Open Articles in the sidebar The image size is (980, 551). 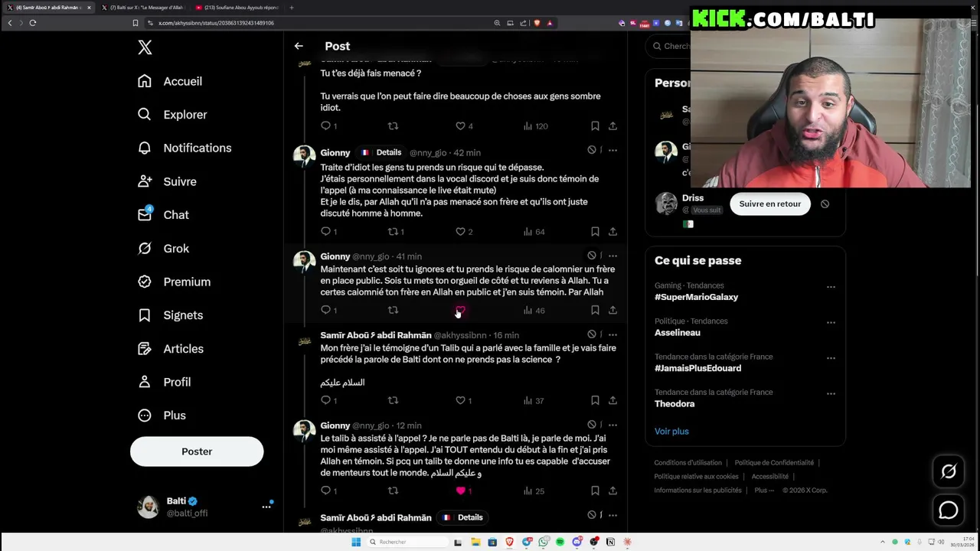pyautogui.click(x=170, y=349)
